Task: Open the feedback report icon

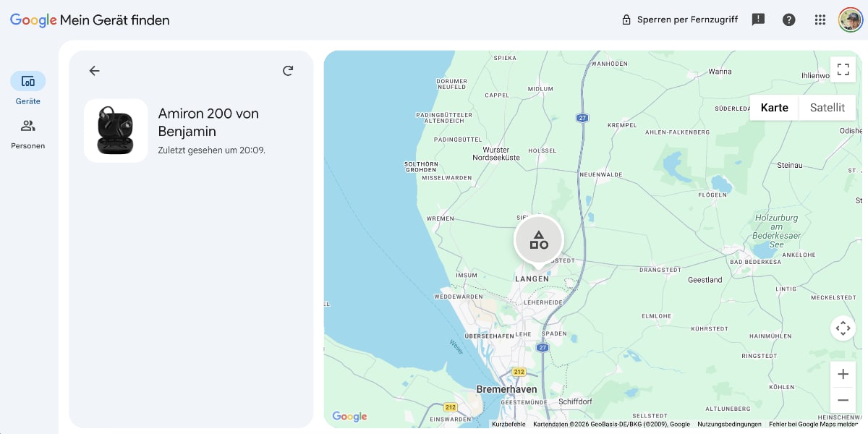Action: [758, 20]
